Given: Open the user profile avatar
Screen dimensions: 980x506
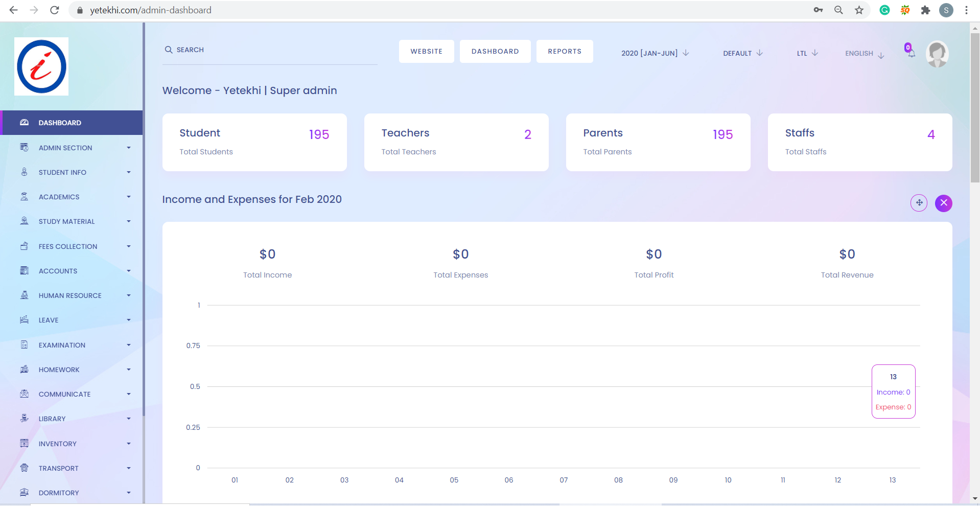Looking at the screenshot, I should [937, 54].
